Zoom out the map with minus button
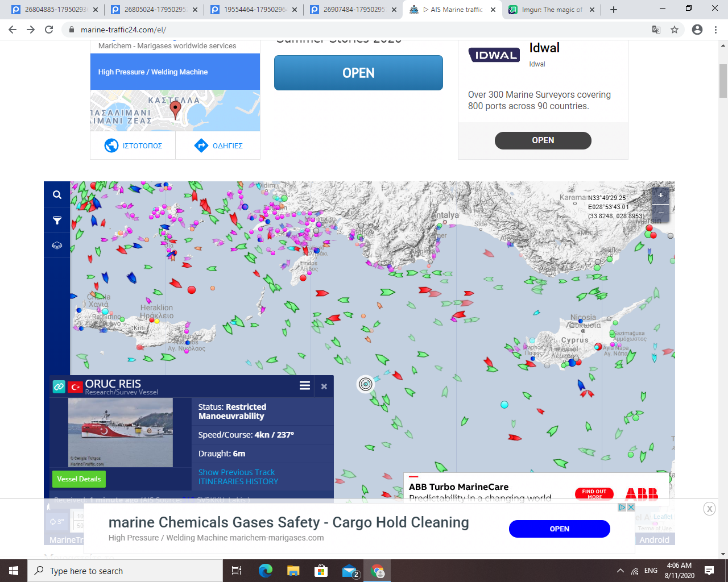728x582 pixels. click(660, 212)
